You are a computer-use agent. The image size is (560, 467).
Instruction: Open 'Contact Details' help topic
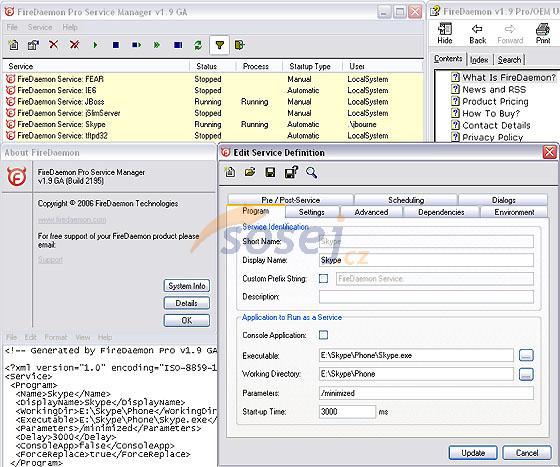[x=496, y=125]
